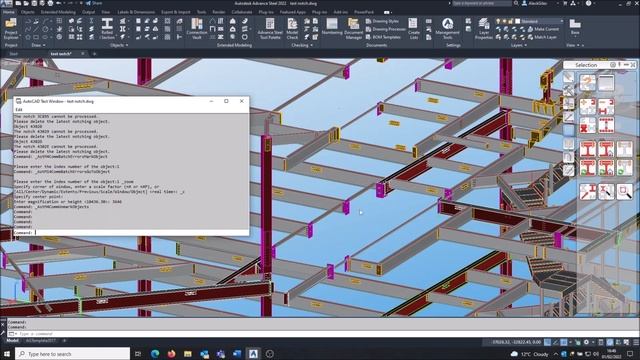Open BOM Templates

point(383,37)
